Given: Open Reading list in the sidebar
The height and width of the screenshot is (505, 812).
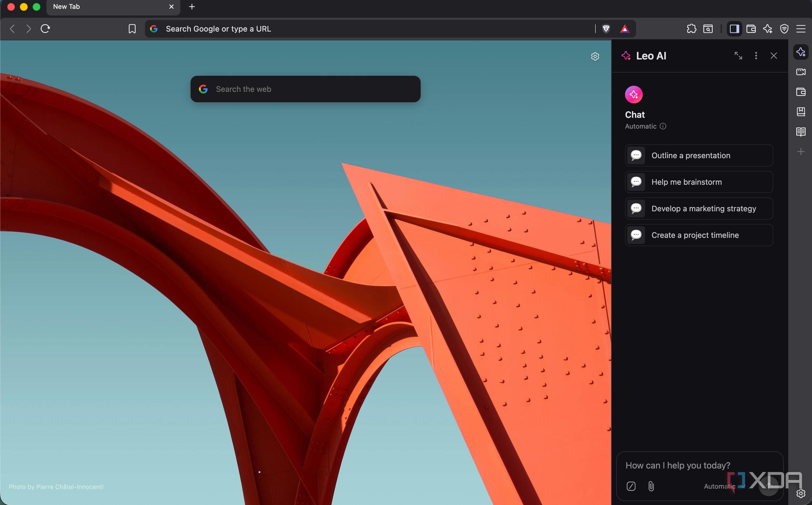Looking at the screenshot, I should point(801,132).
